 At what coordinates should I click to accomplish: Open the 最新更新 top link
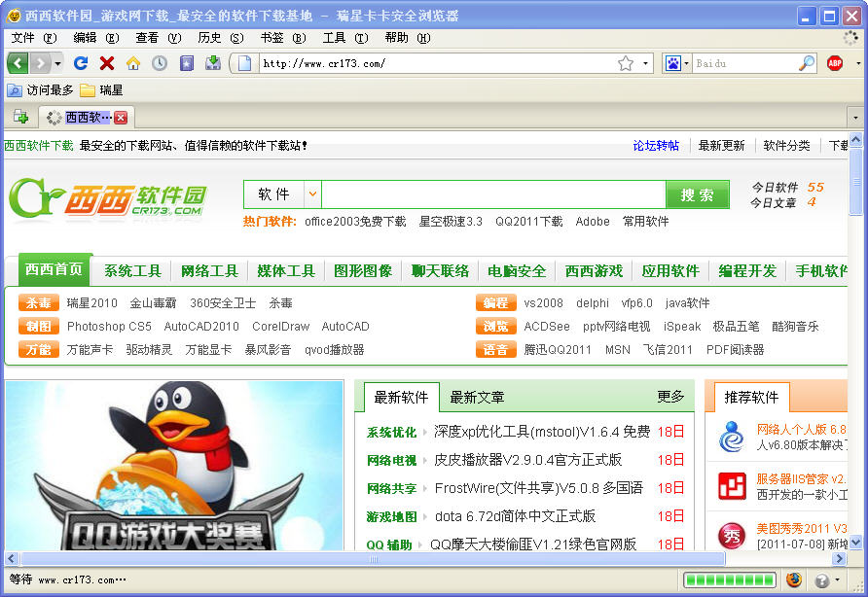[x=721, y=146]
